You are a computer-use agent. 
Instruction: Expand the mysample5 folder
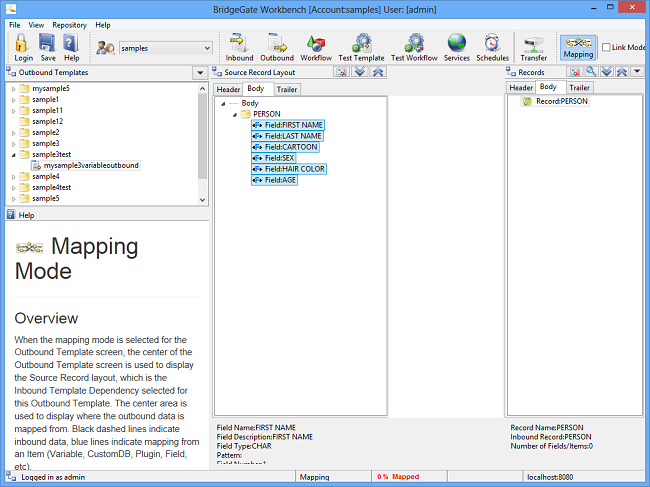click(13, 89)
